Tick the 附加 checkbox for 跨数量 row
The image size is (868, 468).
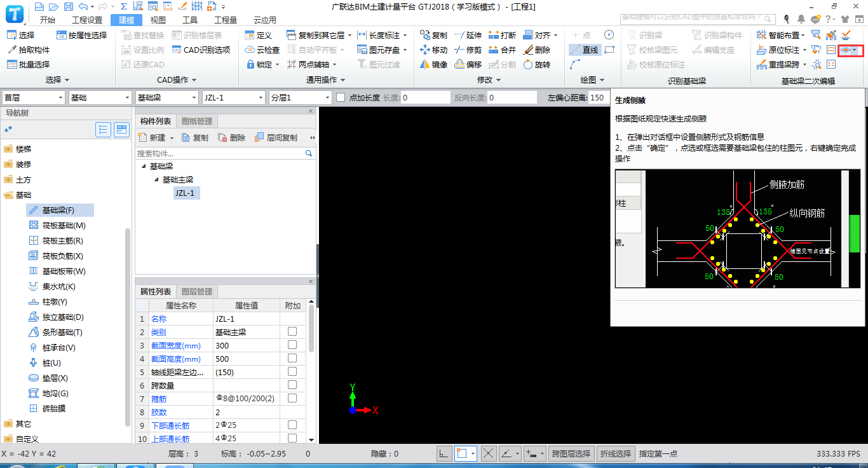[x=292, y=385]
